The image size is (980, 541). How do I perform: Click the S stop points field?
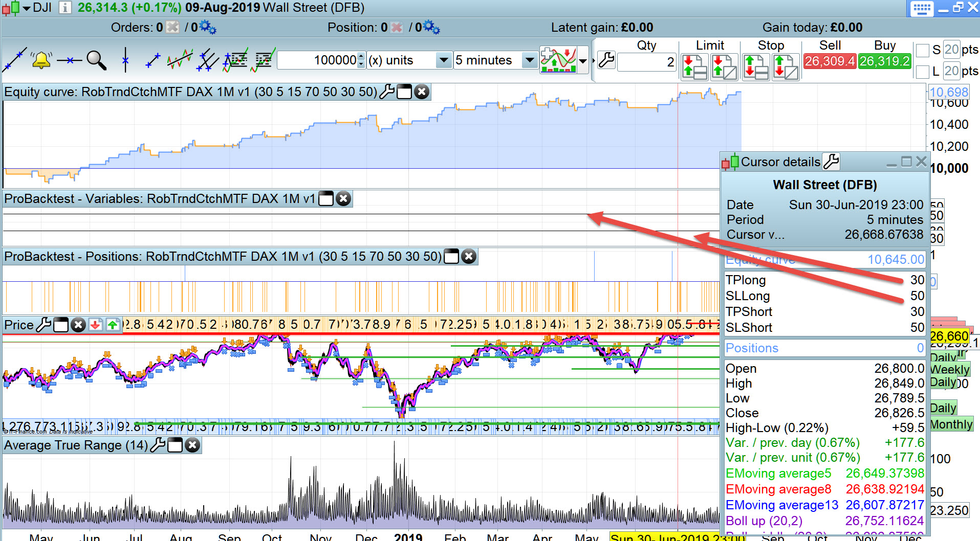pos(951,50)
